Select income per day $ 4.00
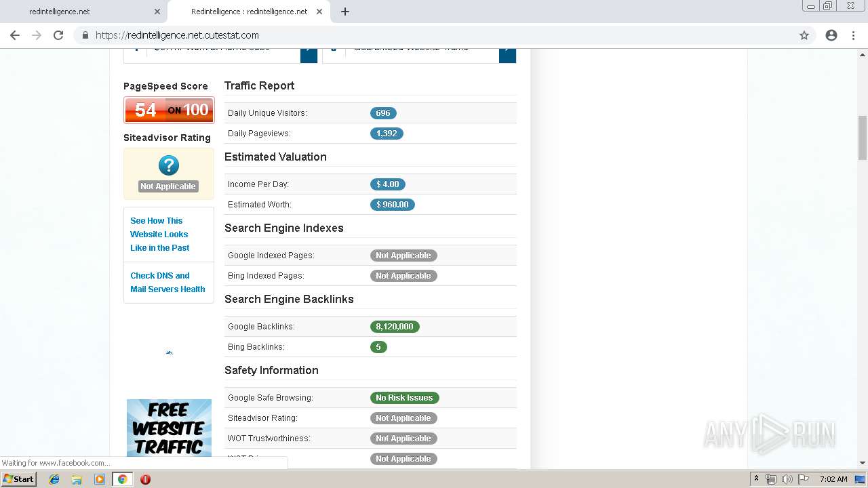Viewport: 868px width, 488px height. (x=387, y=184)
